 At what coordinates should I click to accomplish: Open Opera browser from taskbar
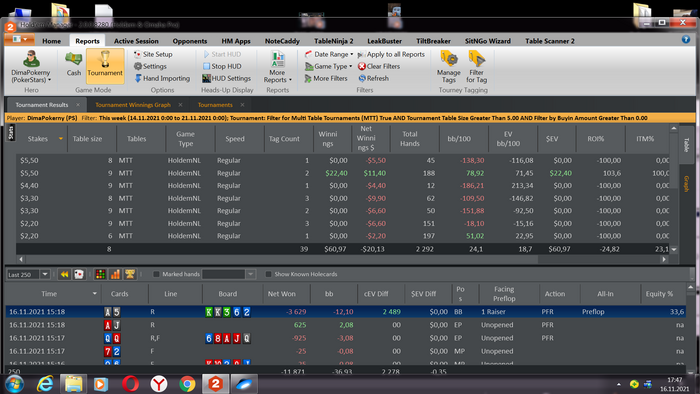[130, 384]
